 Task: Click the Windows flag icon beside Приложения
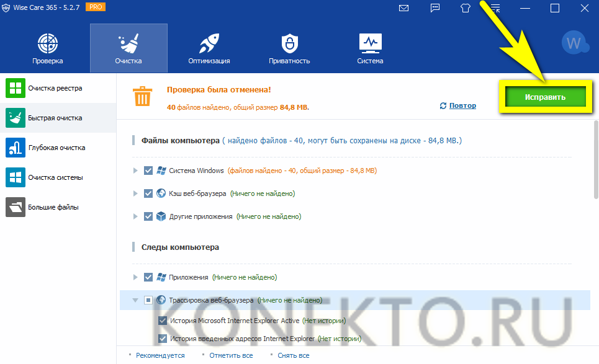coord(161,277)
